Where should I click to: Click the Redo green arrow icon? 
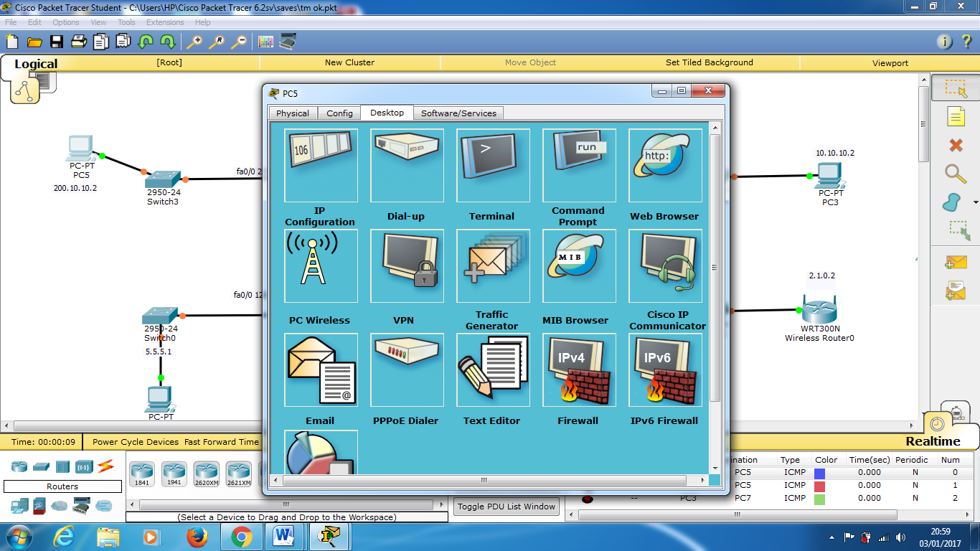(x=168, y=42)
